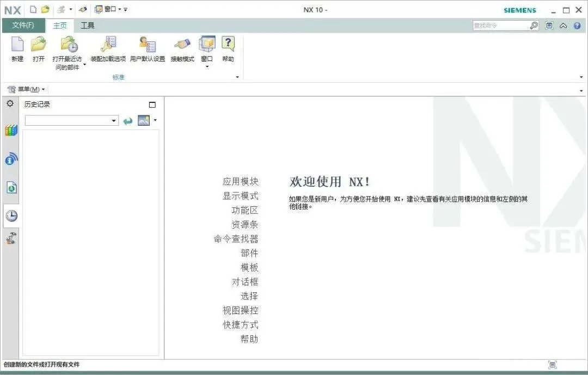Screen dimensions: 588x375
Task: Open the 命令查找器 welcome link
Action: [x=236, y=239]
